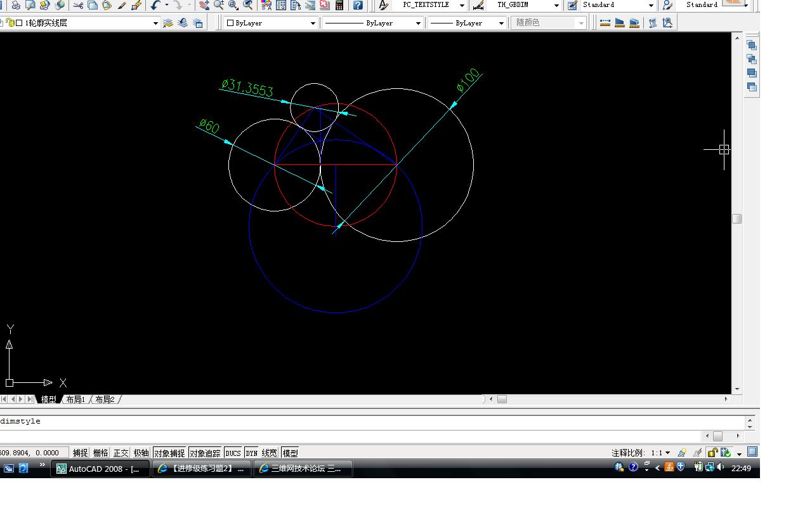Switch to AutoCAD 2008 taskbar button

pyautogui.click(x=100, y=469)
